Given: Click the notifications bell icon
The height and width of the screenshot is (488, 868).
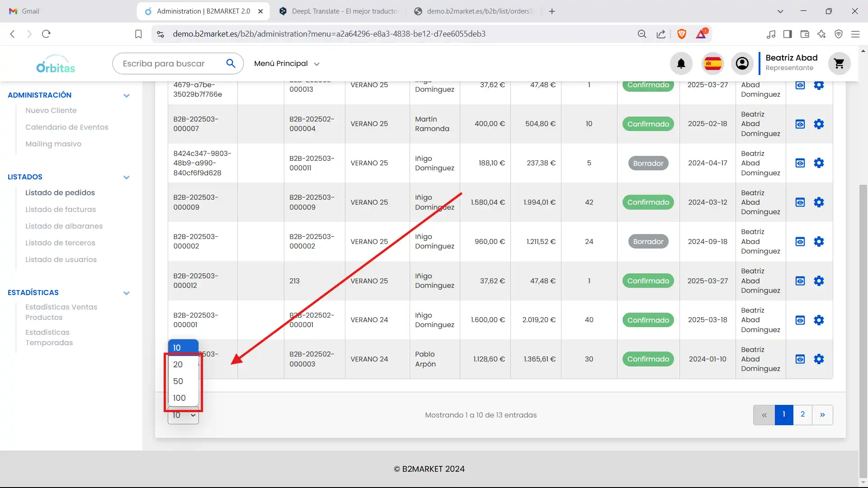Looking at the screenshot, I should click(x=681, y=64).
